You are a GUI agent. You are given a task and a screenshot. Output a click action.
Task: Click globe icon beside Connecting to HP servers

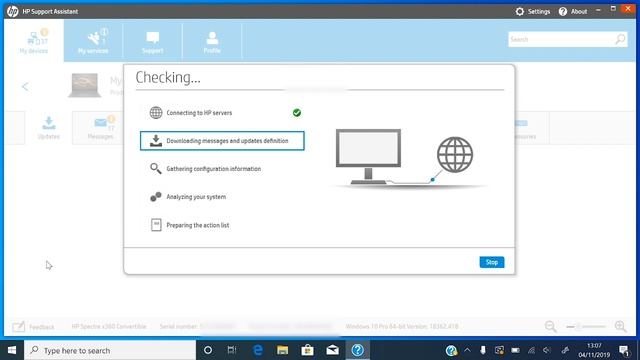[156, 113]
